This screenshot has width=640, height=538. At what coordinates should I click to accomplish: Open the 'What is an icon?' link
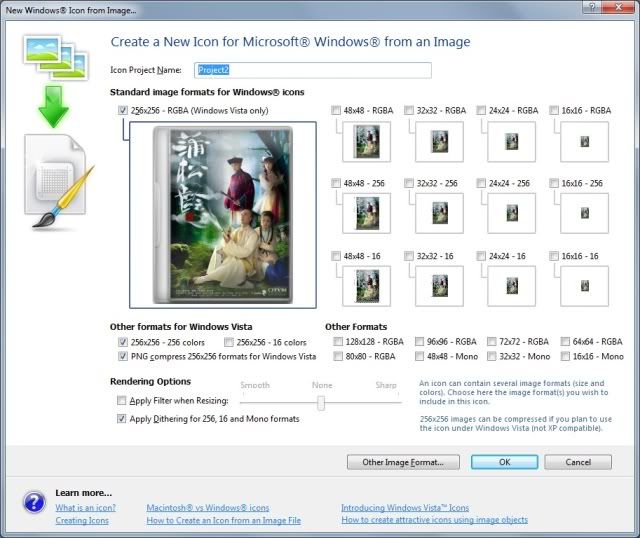(86, 508)
